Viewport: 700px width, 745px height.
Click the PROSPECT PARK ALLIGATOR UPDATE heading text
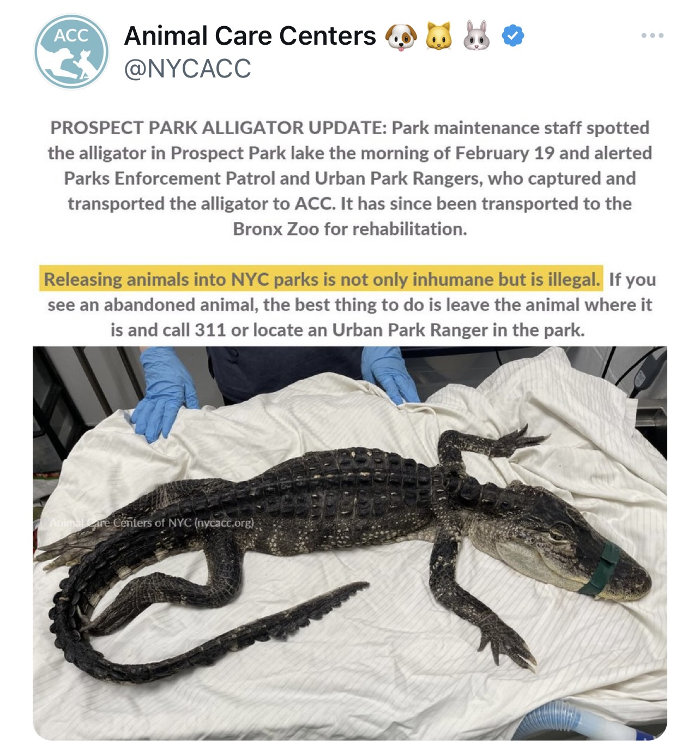click(219, 128)
